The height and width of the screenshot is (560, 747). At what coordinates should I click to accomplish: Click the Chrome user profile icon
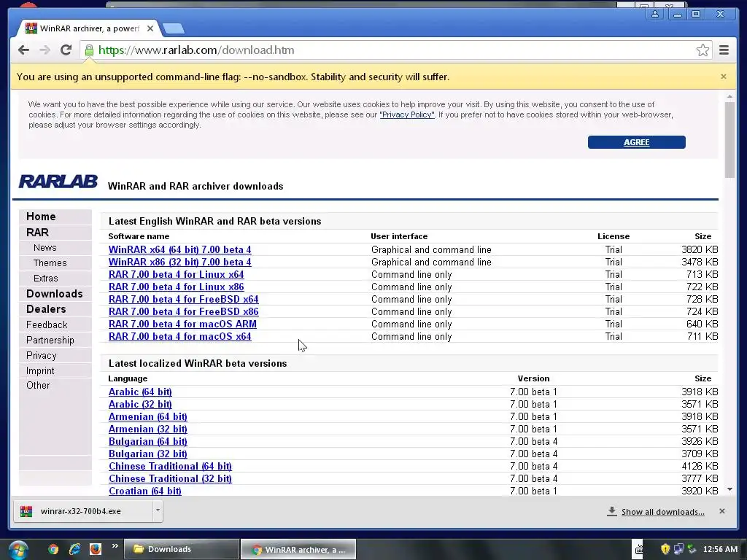pos(655,15)
